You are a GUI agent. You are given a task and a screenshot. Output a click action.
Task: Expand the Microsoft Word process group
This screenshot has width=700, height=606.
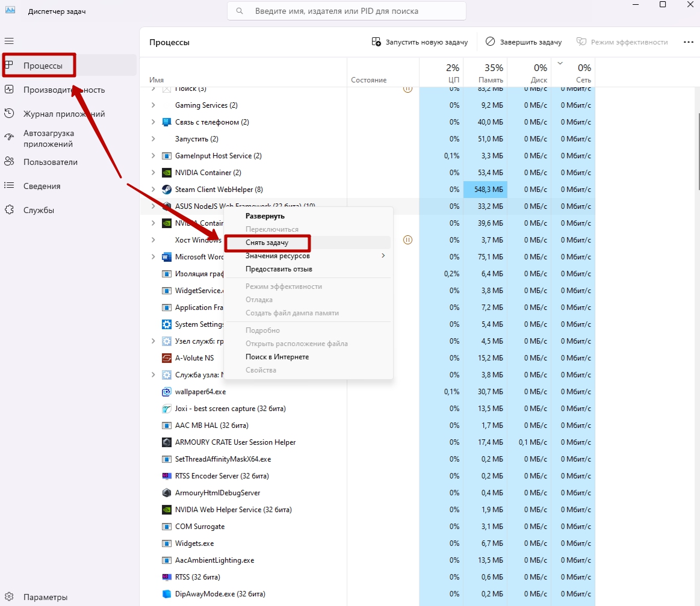tap(153, 257)
